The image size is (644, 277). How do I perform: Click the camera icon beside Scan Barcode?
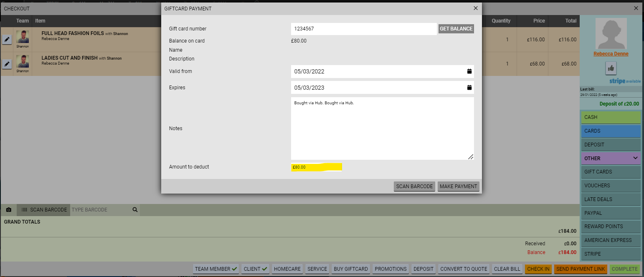9,210
